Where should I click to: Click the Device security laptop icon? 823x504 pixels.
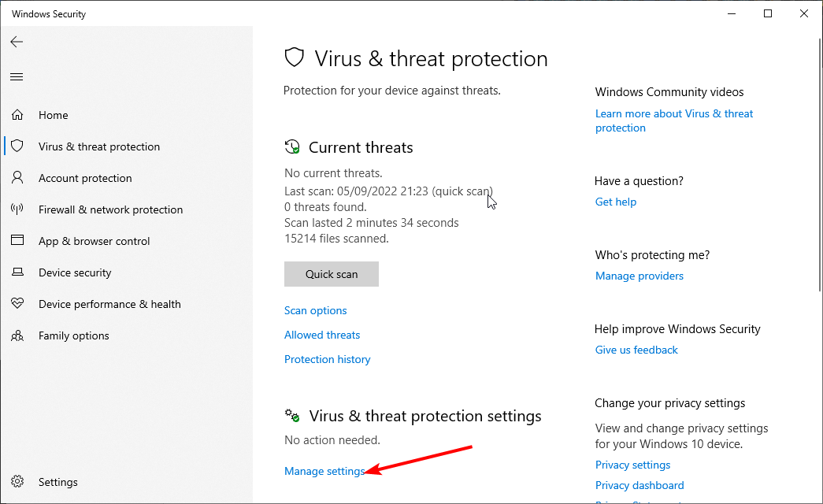(x=17, y=272)
